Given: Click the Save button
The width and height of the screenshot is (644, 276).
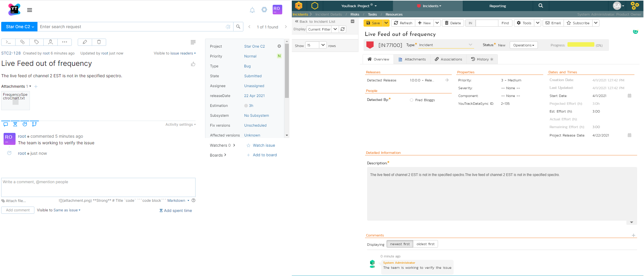Looking at the screenshot, I should pos(373,23).
